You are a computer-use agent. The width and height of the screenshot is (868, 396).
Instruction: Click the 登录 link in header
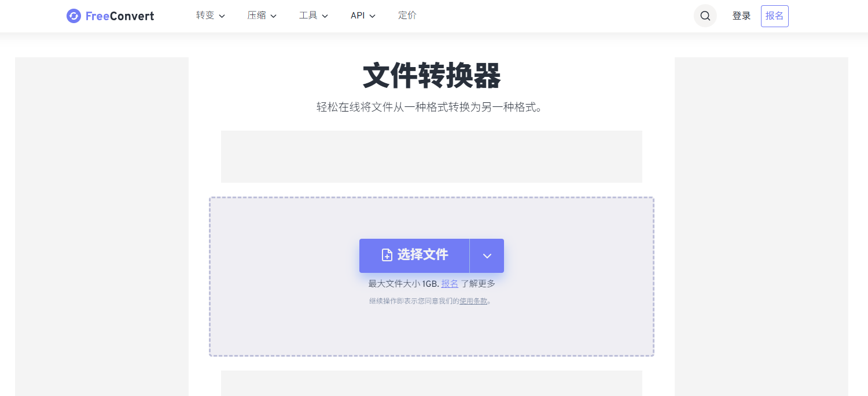point(741,16)
